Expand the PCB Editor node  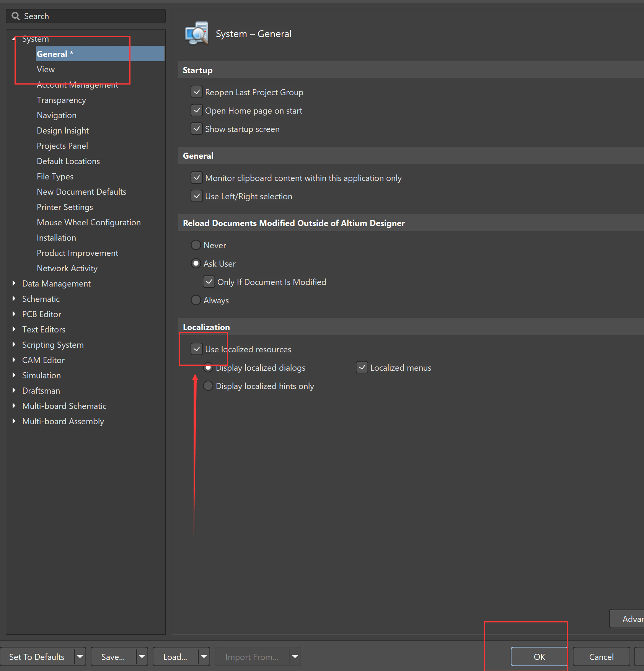click(x=14, y=314)
